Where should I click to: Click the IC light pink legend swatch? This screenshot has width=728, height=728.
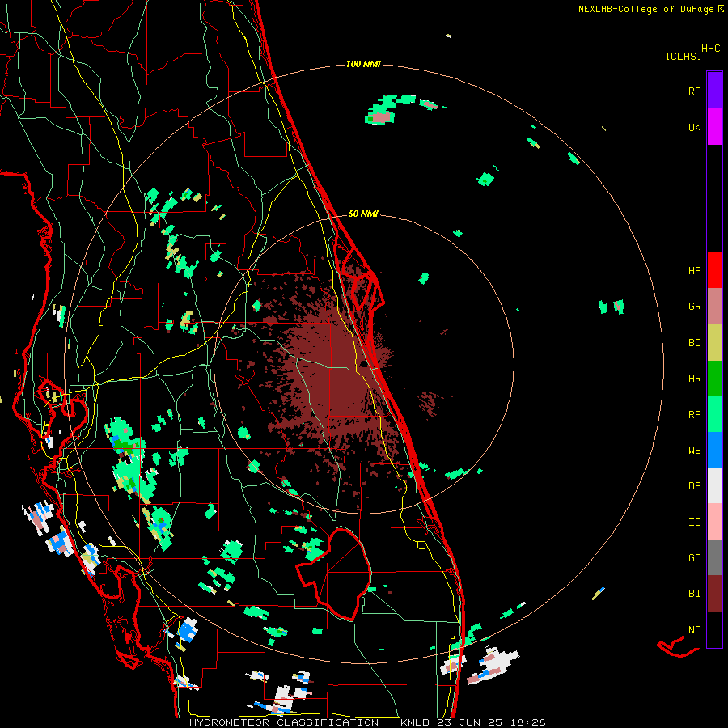click(x=714, y=522)
